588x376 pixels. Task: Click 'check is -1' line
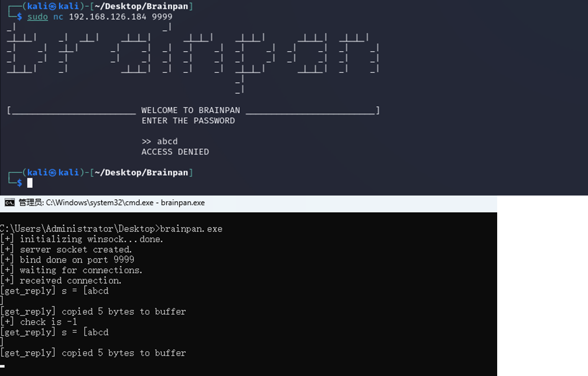tap(38, 322)
